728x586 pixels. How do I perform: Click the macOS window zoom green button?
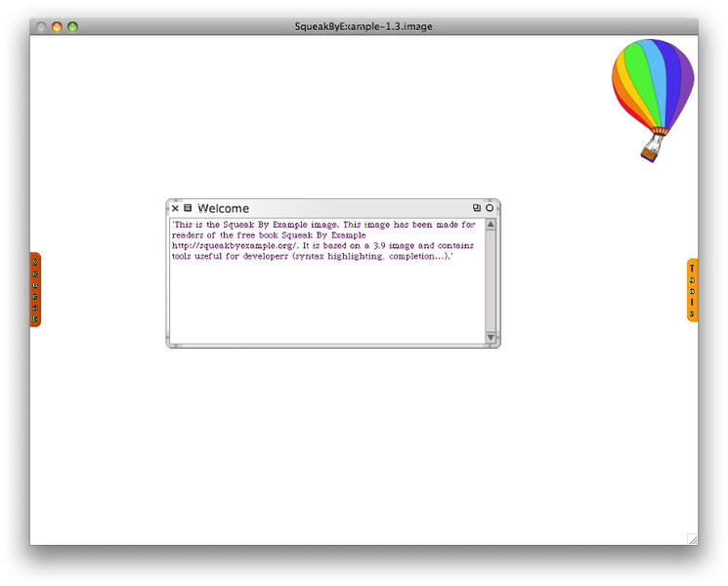click(x=72, y=27)
